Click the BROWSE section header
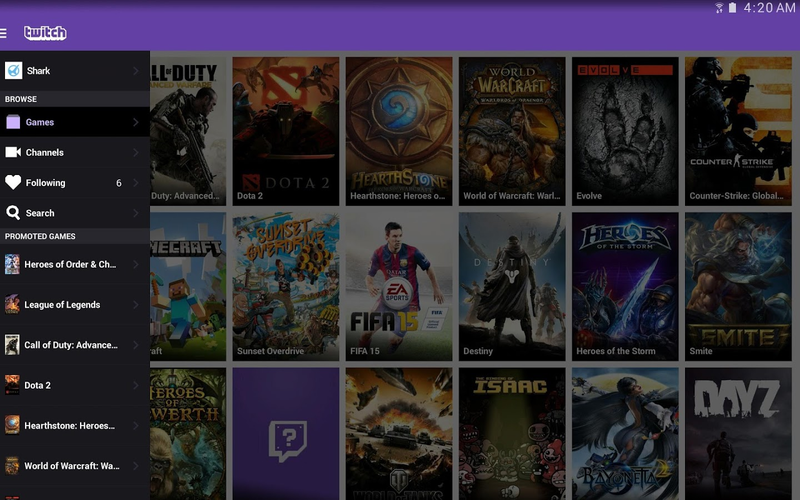The image size is (800, 500). coord(21,99)
